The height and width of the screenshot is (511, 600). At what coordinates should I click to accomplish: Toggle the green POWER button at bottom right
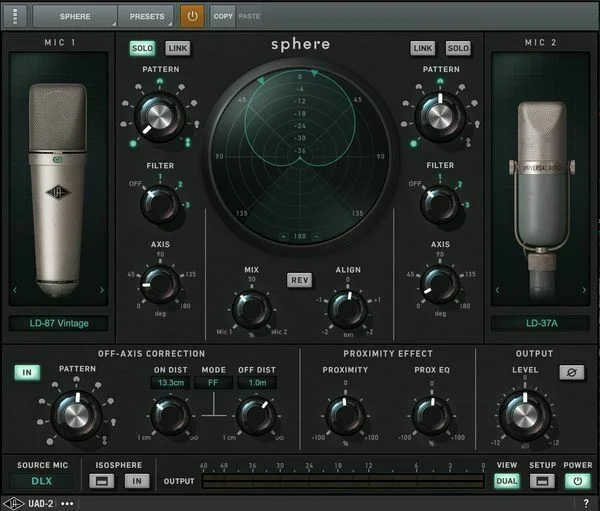(x=577, y=481)
